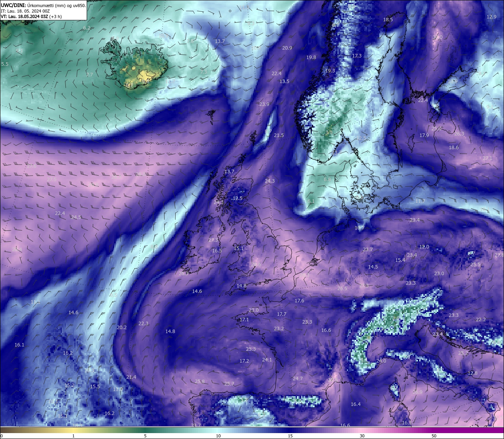Click the map value 27.5
The width and height of the screenshot is (504, 439).
click(x=52, y=180)
